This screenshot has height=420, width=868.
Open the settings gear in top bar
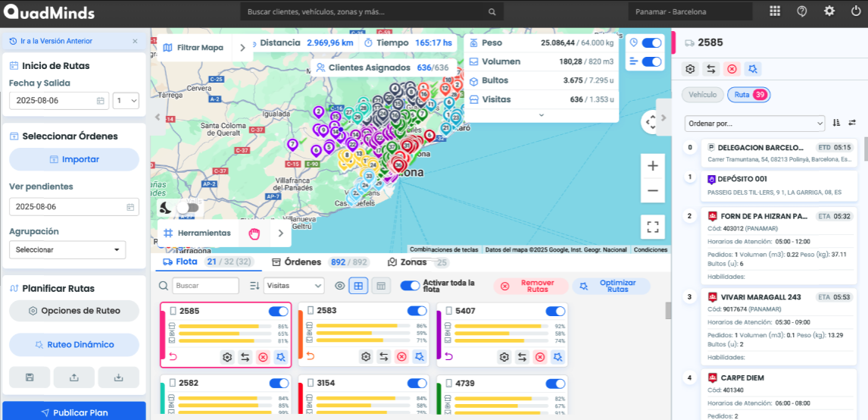(829, 11)
